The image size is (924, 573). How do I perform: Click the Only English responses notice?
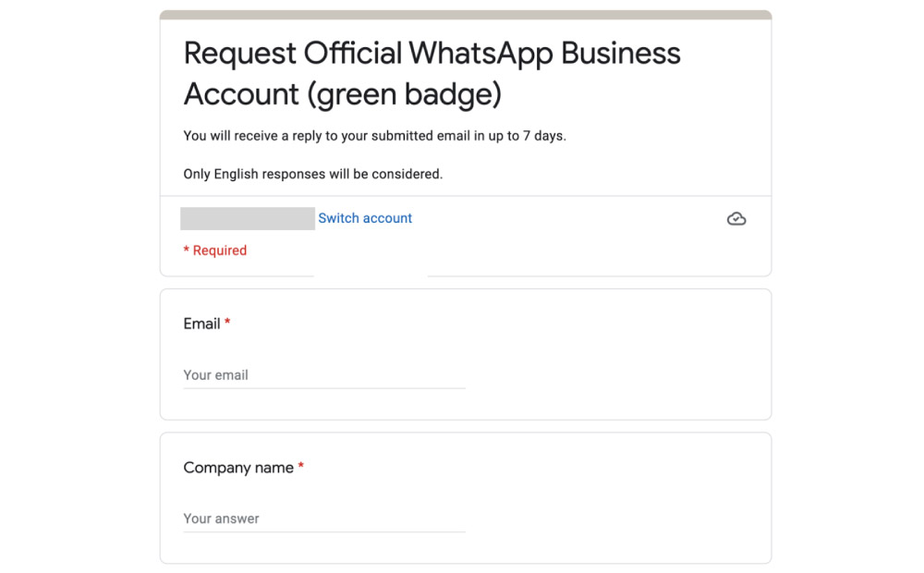click(313, 174)
